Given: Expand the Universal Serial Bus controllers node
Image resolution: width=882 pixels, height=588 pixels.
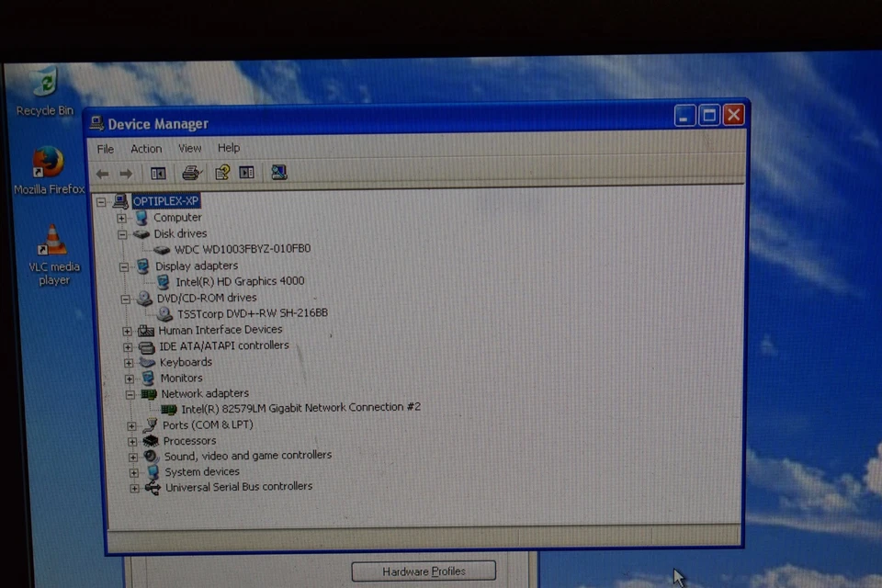Looking at the screenshot, I should tap(133, 487).
